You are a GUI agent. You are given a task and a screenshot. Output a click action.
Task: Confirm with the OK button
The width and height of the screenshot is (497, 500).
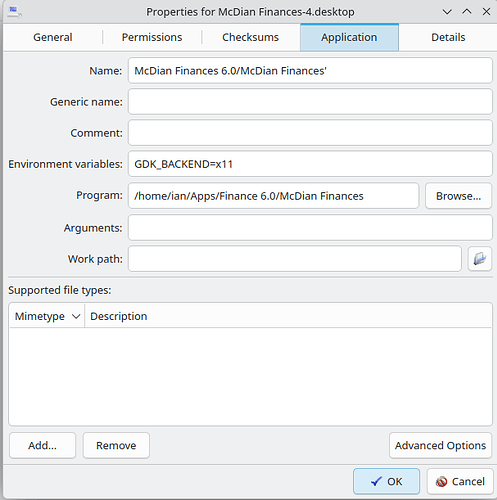(386, 481)
